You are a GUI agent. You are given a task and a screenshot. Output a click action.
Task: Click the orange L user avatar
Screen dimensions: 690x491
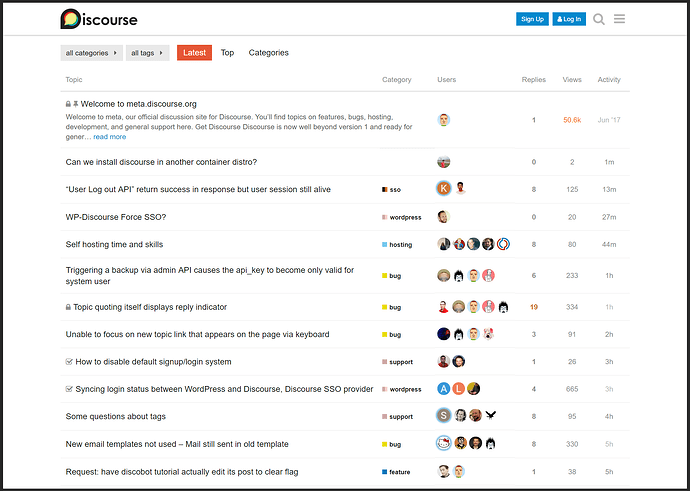coord(459,389)
